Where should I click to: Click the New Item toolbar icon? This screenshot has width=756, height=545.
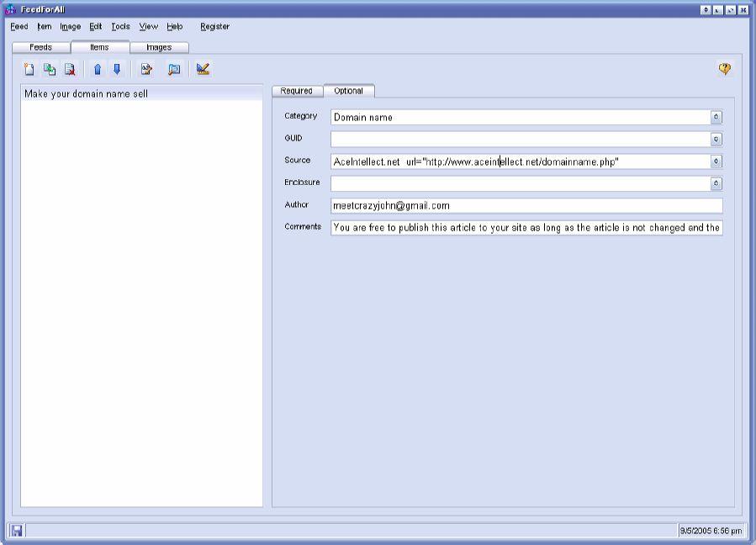(29, 70)
